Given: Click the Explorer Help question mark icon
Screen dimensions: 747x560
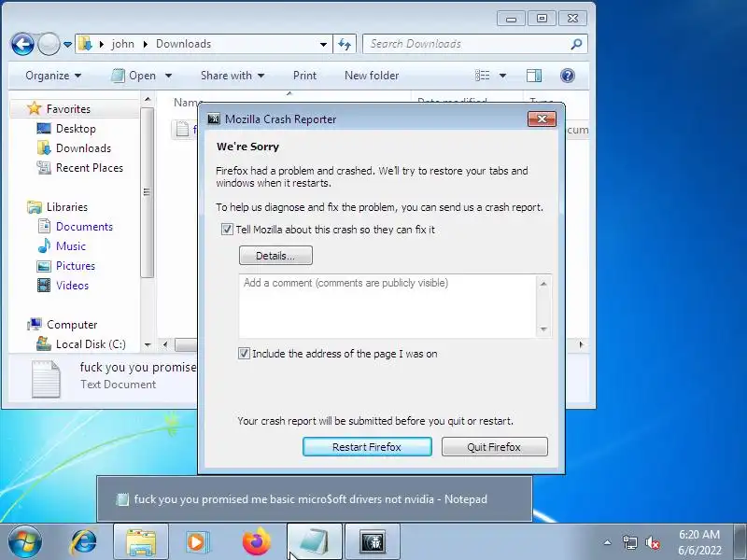Looking at the screenshot, I should 568,76.
